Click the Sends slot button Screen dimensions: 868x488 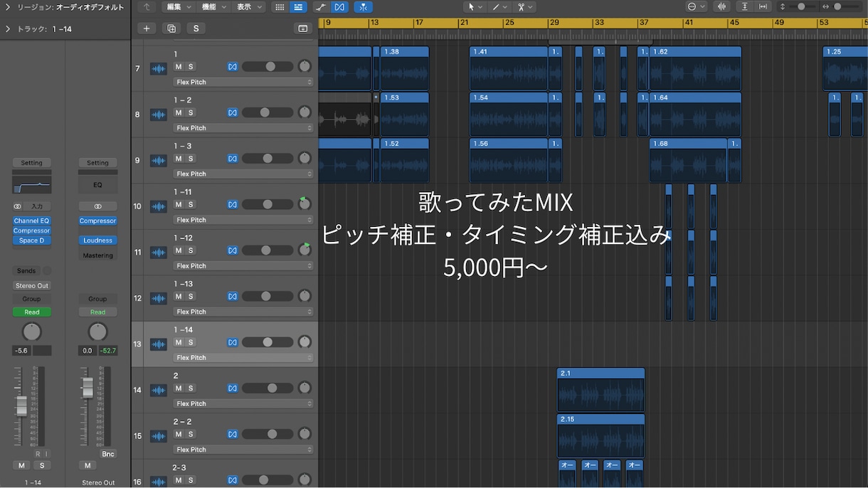pos(26,271)
